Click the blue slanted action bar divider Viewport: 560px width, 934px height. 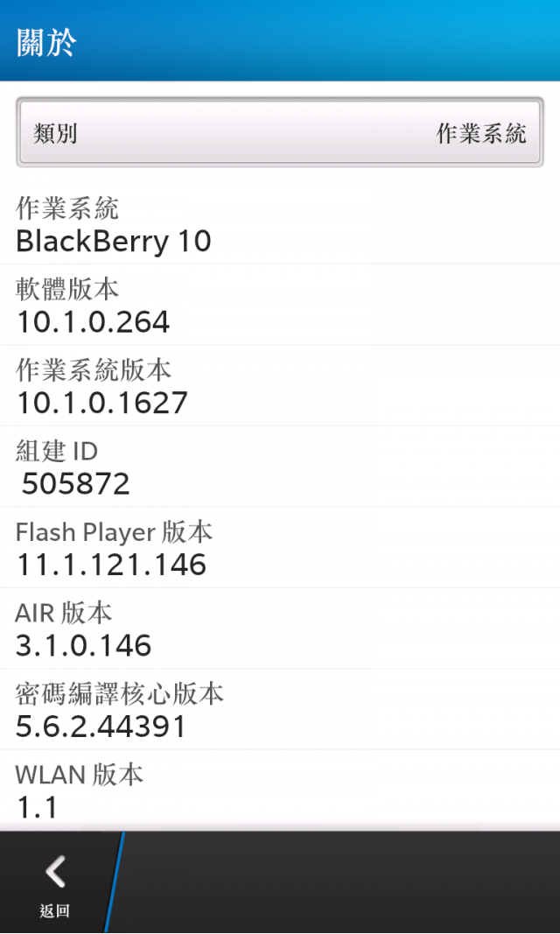point(115,881)
